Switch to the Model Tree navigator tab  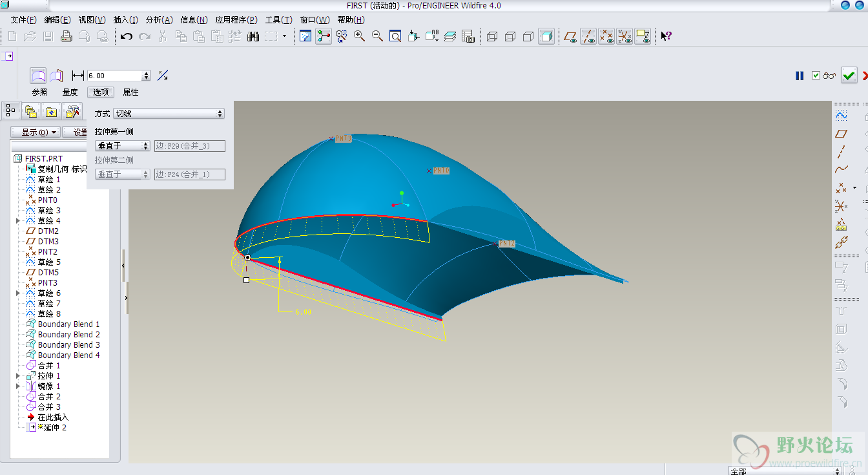click(11, 111)
